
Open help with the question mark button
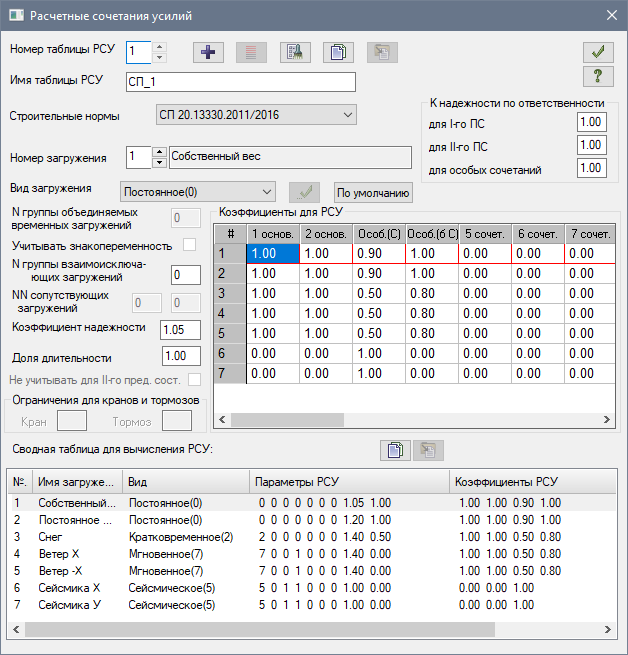(x=597, y=77)
